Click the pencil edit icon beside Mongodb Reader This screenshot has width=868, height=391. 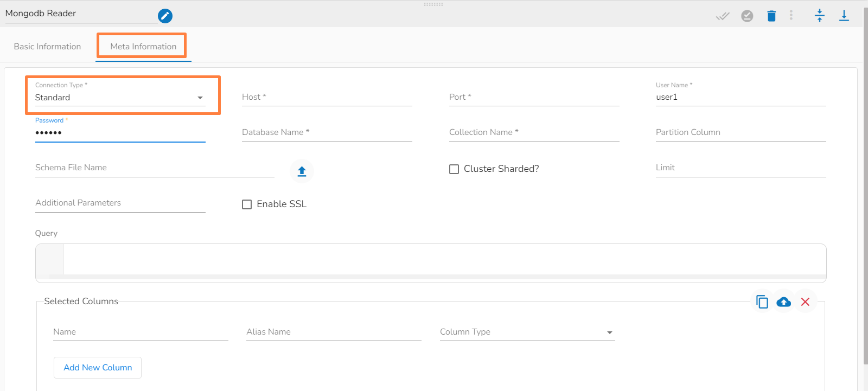click(x=165, y=16)
